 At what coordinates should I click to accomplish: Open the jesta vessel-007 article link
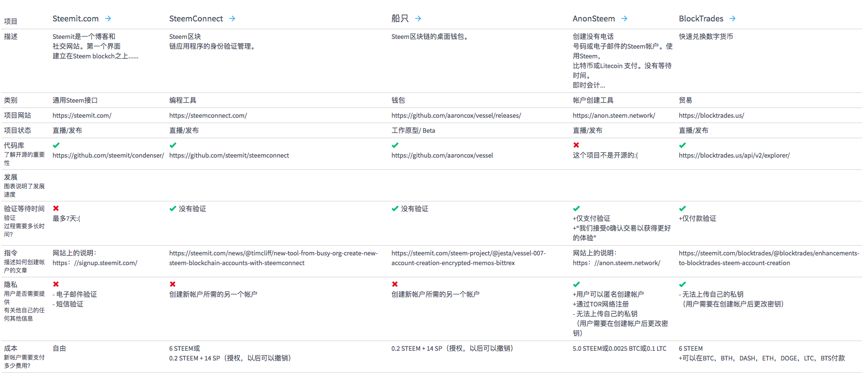tap(468, 258)
